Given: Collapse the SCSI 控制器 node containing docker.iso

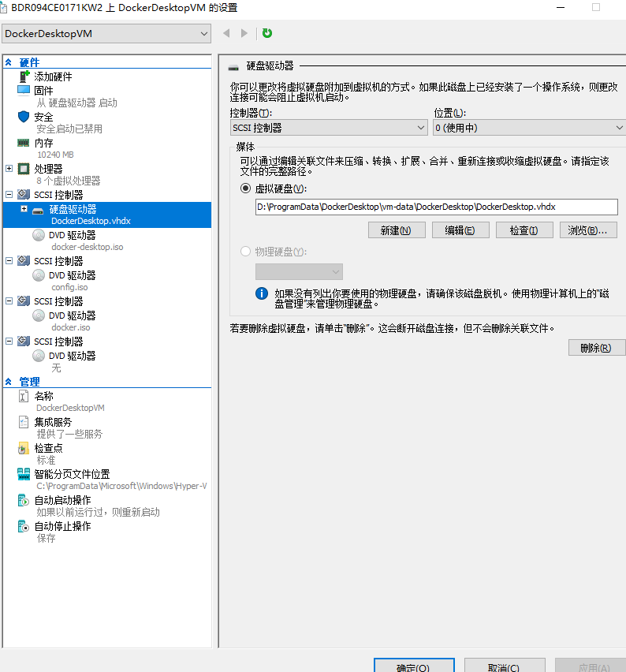Looking at the screenshot, I should [9, 301].
